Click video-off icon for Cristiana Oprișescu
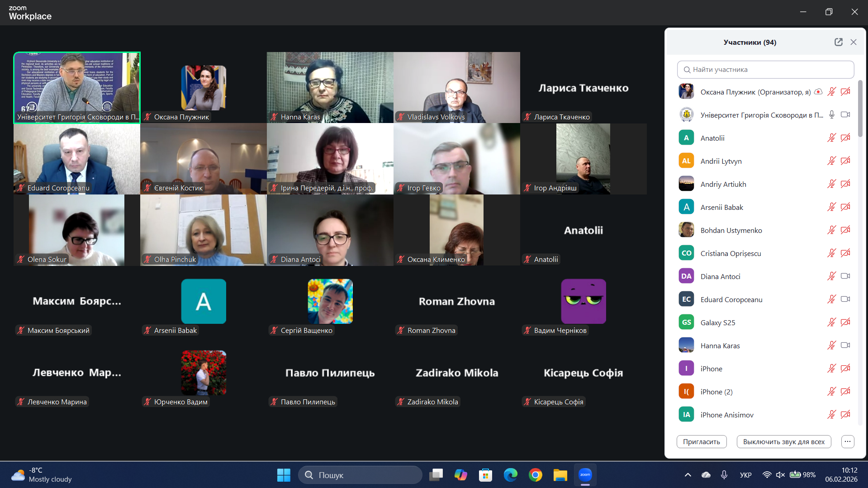 [845, 253]
